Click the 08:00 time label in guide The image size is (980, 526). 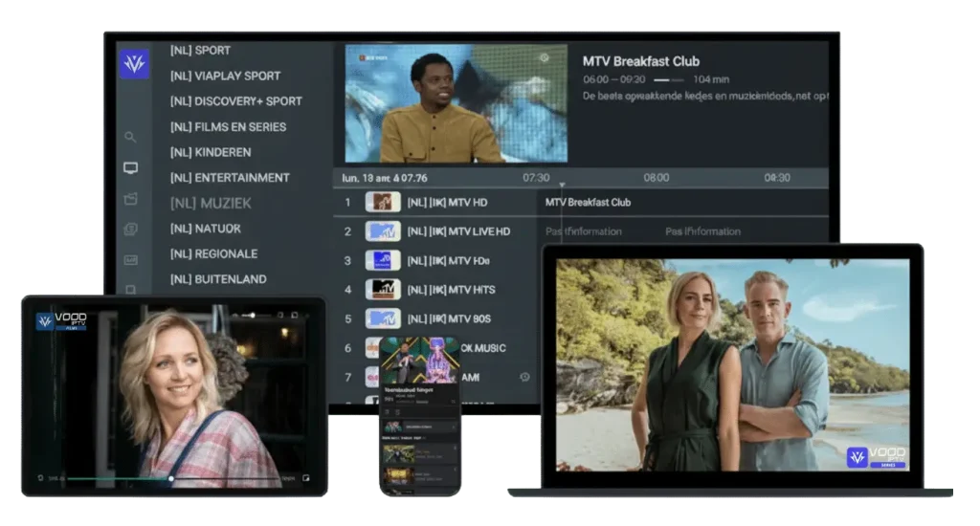coord(657,178)
